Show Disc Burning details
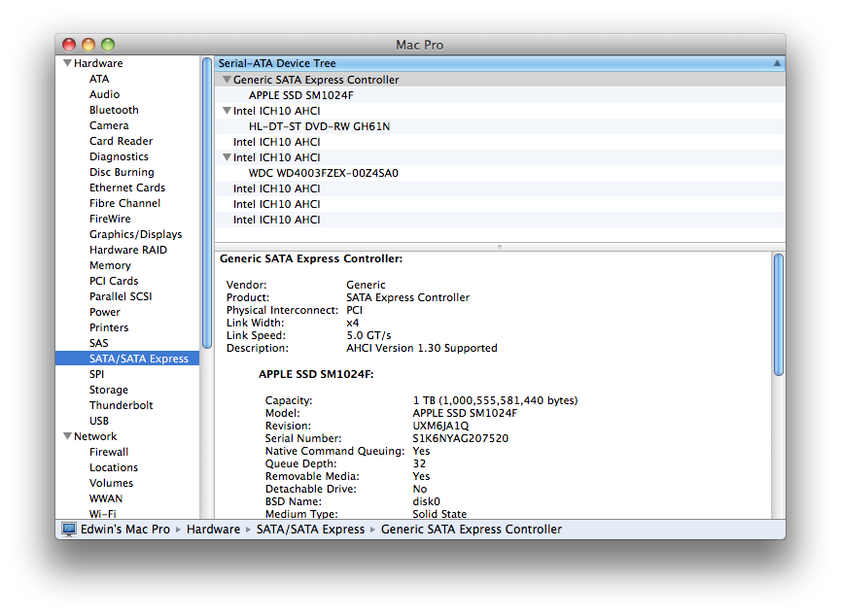Screen dimensions: 841x616 coord(122,172)
